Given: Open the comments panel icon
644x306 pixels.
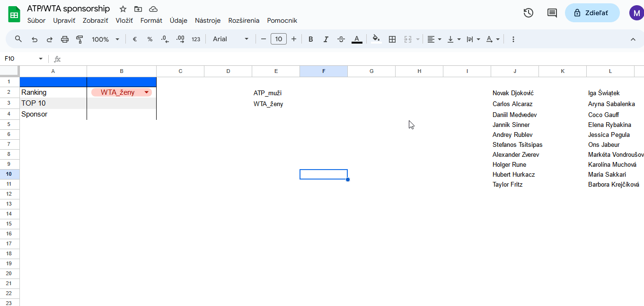Looking at the screenshot, I should pos(552,13).
